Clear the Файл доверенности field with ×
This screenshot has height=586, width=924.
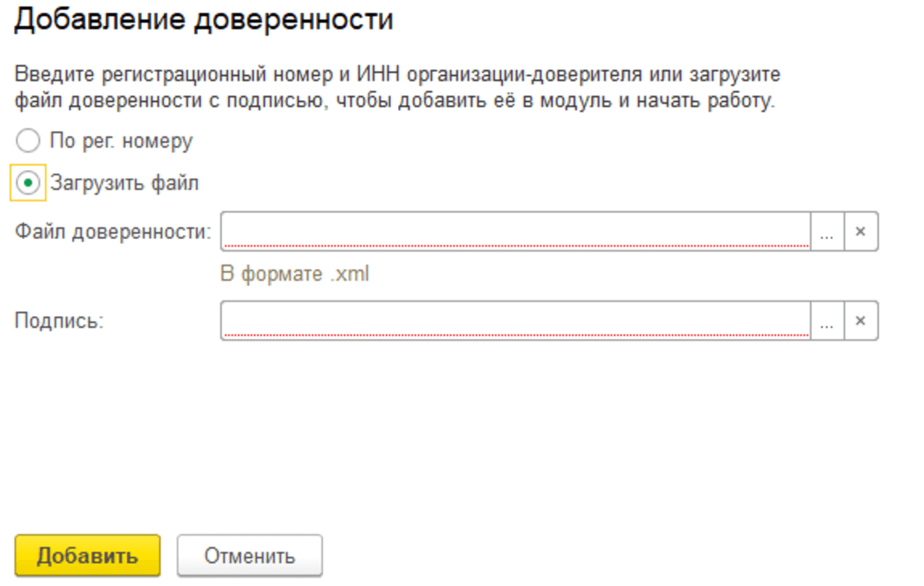861,232
